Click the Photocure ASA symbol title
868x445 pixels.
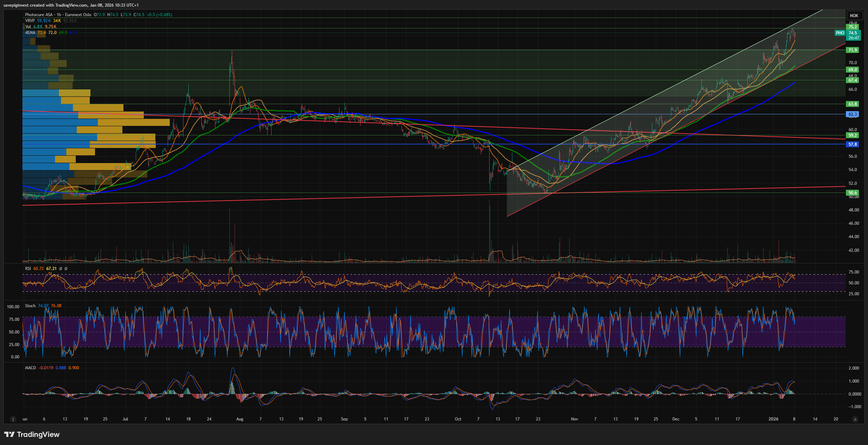click(39, 15)
